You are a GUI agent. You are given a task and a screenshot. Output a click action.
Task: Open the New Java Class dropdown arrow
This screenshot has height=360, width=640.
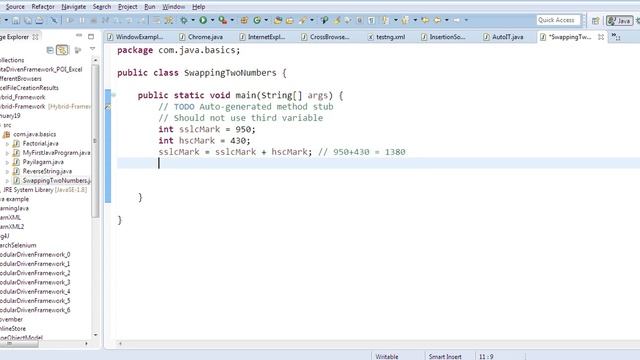[x=266, y=20]
